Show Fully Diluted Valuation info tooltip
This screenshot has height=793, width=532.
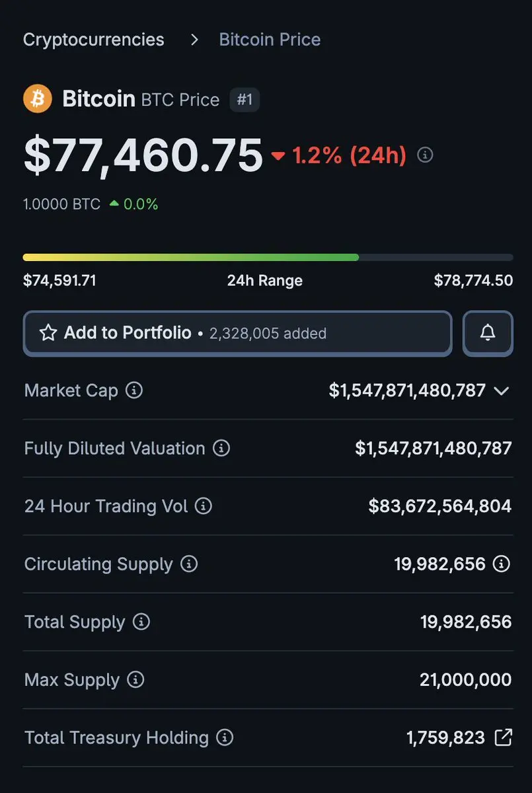[221, 449]
